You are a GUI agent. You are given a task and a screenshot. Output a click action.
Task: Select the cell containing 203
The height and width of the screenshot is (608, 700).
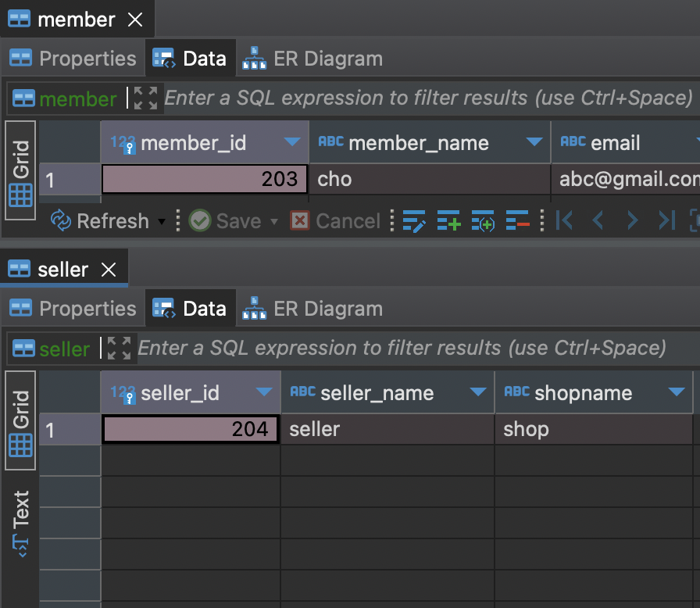(205, 179)
